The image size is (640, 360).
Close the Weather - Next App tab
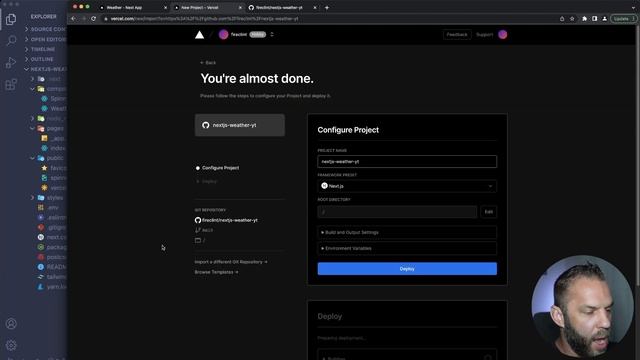click(165, 8)
